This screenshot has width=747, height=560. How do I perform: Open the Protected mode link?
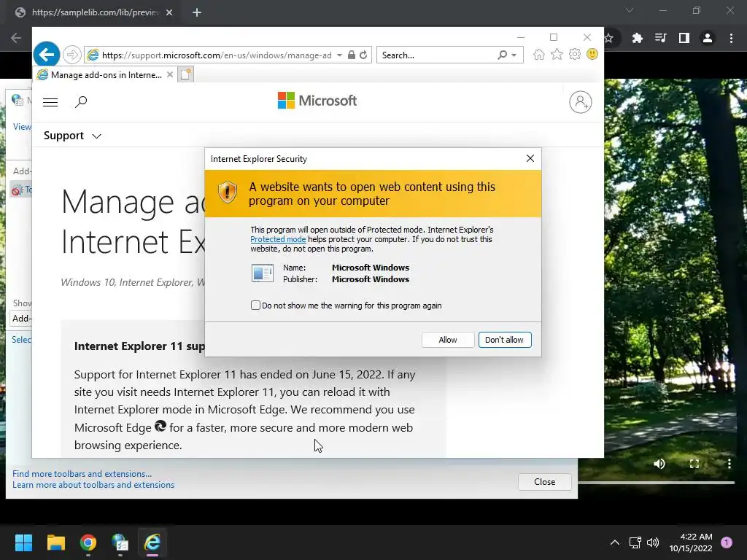[x=278, y=239]
